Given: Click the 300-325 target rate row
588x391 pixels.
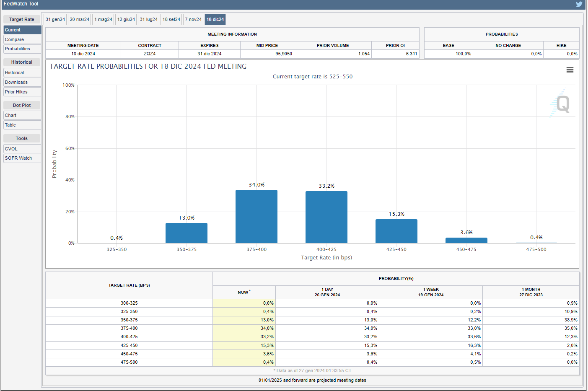Looking at the screenshot, I should pyautogui.click(x=312, y=303).
